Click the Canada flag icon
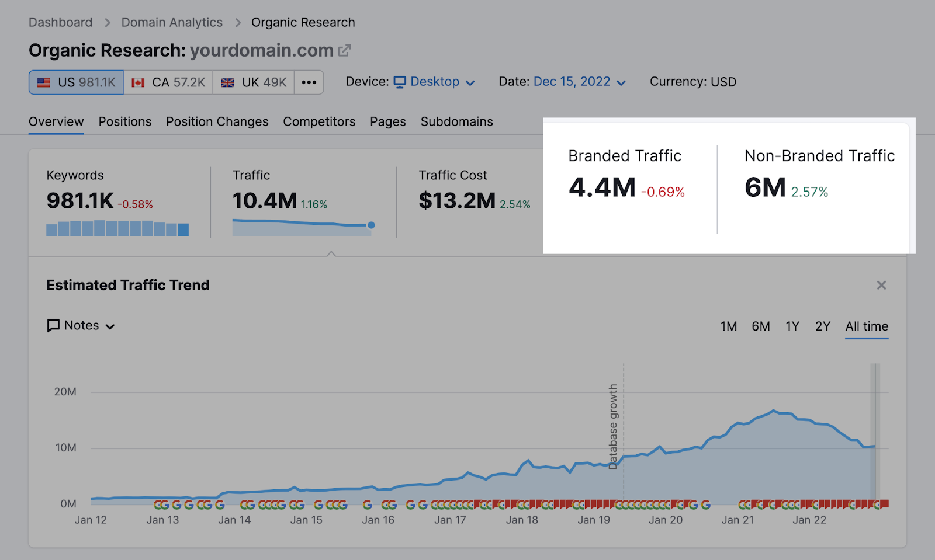This screenshot has width=935, height=560. (138, 82)
